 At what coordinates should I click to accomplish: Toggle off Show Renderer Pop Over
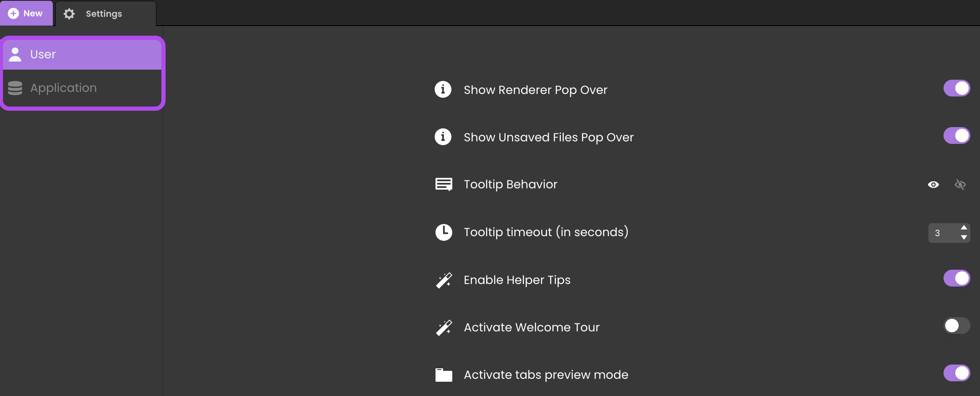pyautogui.click(x=957, y=88)
